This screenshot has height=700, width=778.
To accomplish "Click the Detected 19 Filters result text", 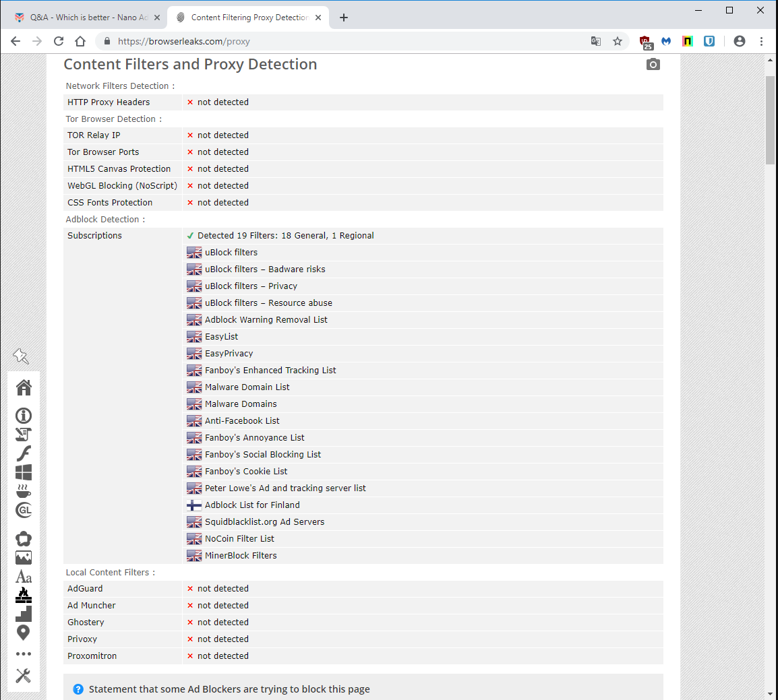I will 285,236.
